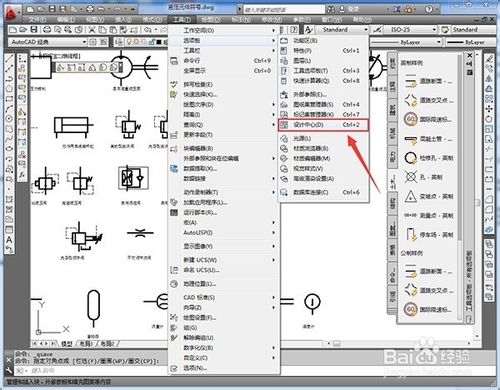Choose 命令行 from the Tools menu

click(x=224, y=61)
